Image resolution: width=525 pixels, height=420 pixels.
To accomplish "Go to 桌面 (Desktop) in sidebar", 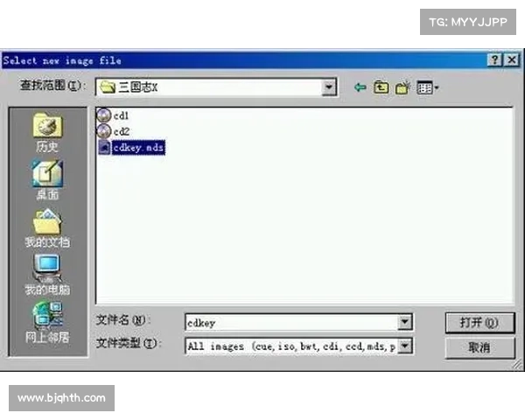I will [47, 181].
